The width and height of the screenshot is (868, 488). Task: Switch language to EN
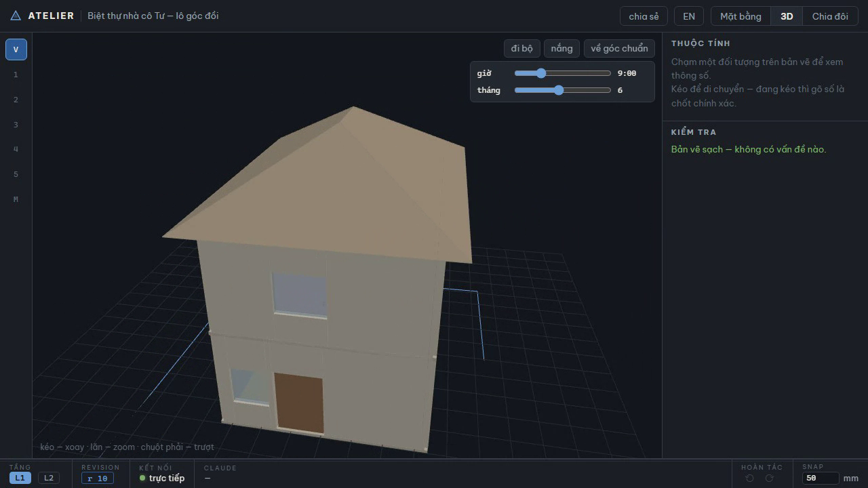(x=689, y=16)
